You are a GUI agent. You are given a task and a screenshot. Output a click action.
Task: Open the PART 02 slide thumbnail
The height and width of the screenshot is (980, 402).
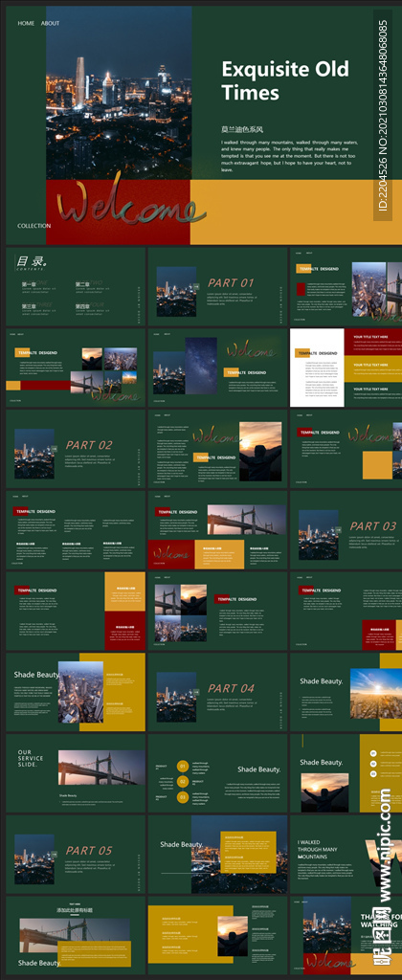76,448
